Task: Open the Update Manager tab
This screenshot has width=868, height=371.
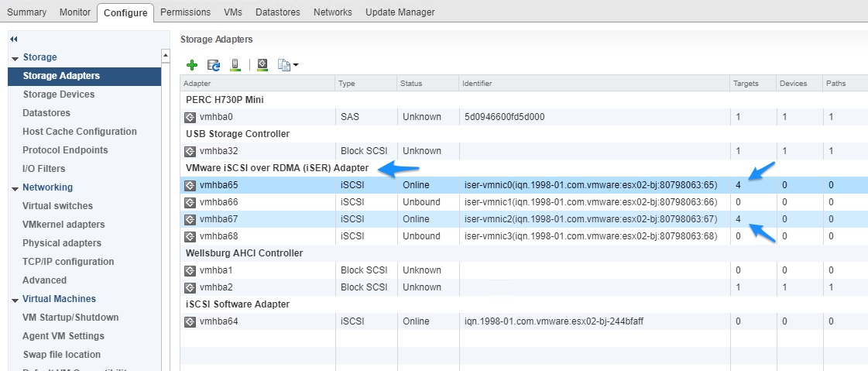Action: click(x=400, y=12)
